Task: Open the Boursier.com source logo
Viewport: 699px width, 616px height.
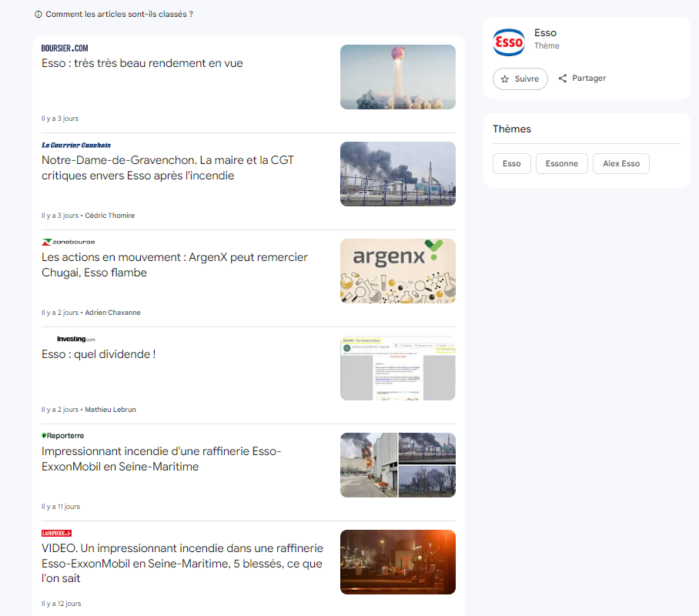Action: coord(65,49)
